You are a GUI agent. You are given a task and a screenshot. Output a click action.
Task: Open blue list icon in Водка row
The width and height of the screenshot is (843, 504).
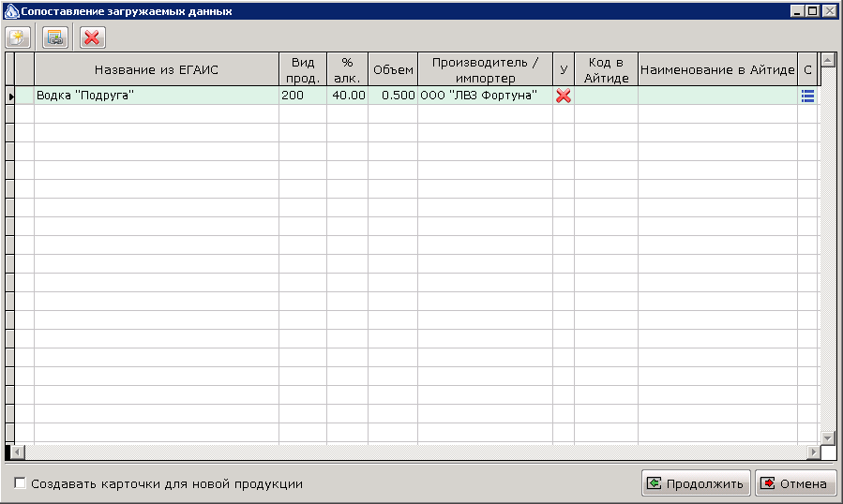[x=807, y=96]
